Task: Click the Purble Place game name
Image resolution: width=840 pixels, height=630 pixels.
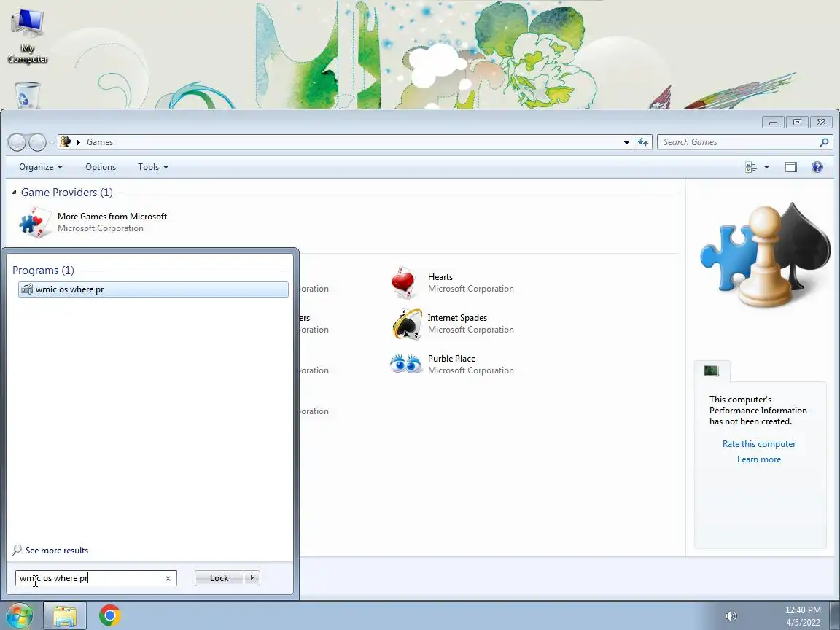Action: tap(451, 359)
